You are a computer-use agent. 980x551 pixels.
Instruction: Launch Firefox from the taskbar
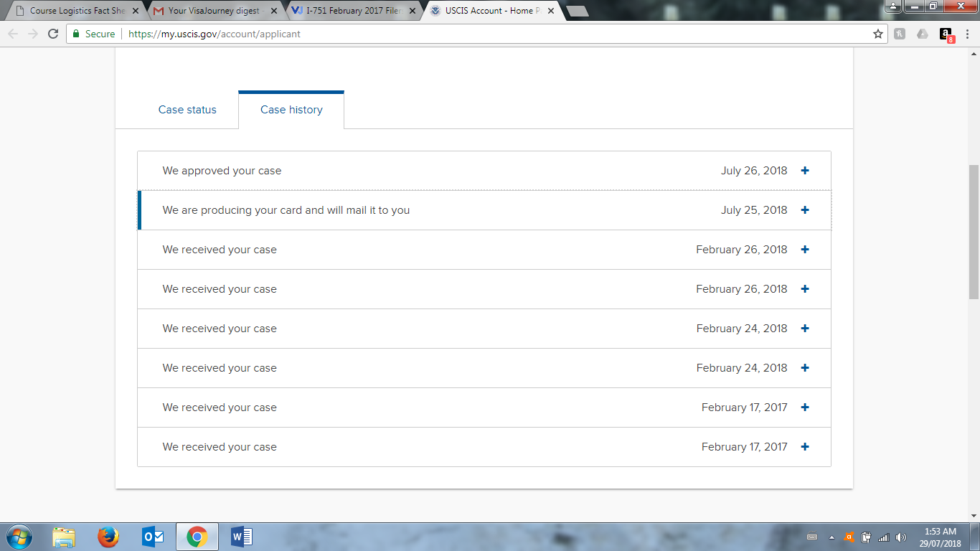coord(108,537)
